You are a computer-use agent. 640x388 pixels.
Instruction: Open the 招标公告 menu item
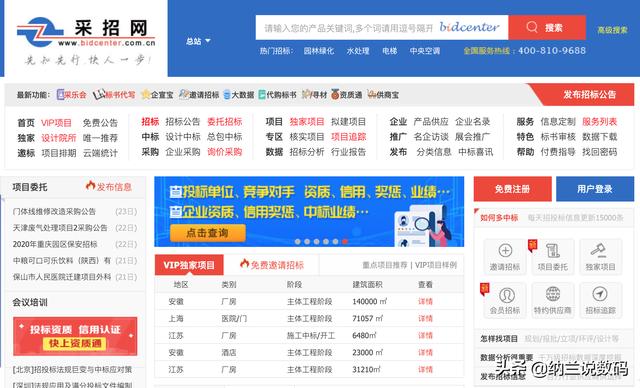coord(182,122)
